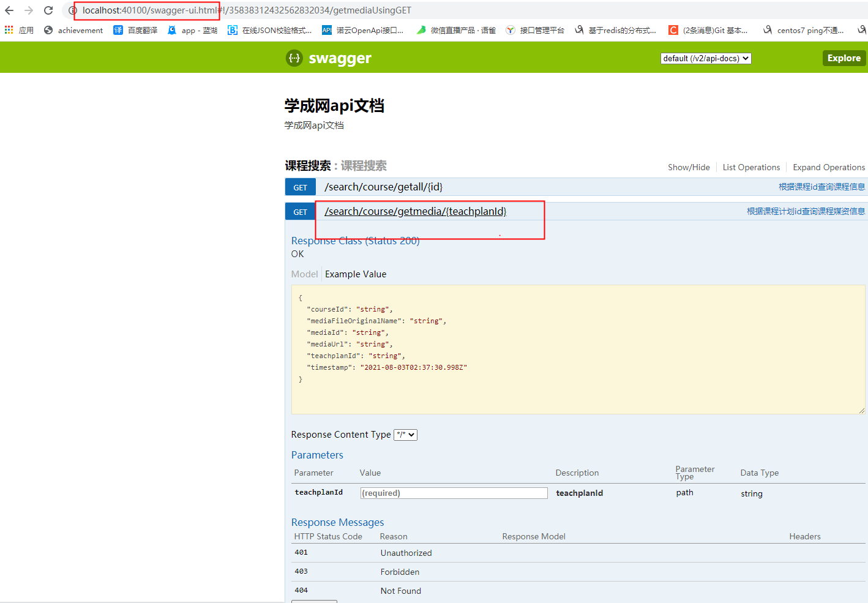The height and width of the screenshot is (603, 868).
Task: Open /search/course/getall/{id} operation
Action: point(383,187)
